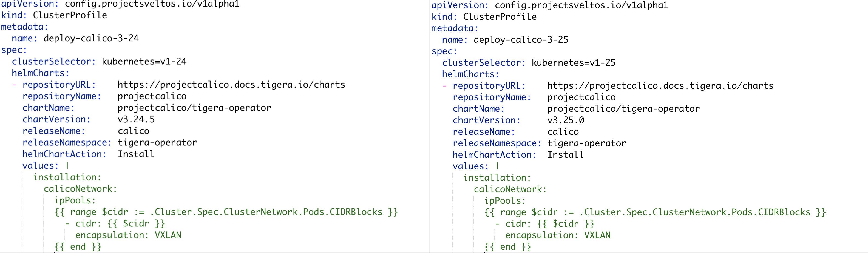The height and width of the screenshot is (253, 868).
Task: Click the repository URL in the right panel
Action: click(x=660, y=86)
